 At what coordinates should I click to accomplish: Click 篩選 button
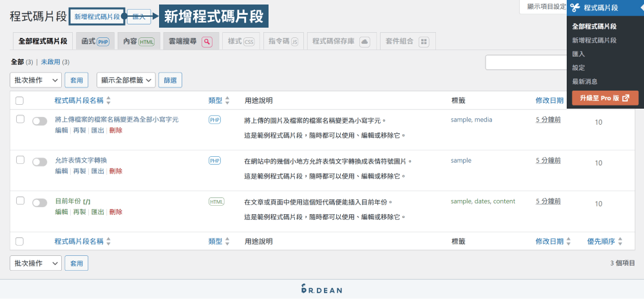[x=171, y=80]
